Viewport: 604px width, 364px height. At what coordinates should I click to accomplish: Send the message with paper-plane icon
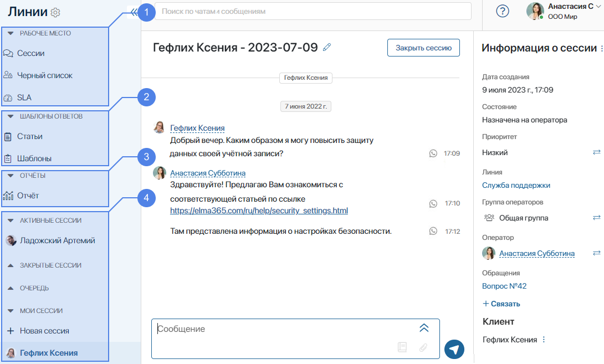click(454, 350)
